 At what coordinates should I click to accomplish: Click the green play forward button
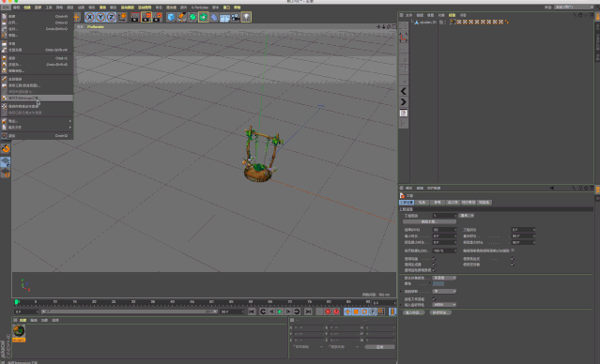(280, 311)
